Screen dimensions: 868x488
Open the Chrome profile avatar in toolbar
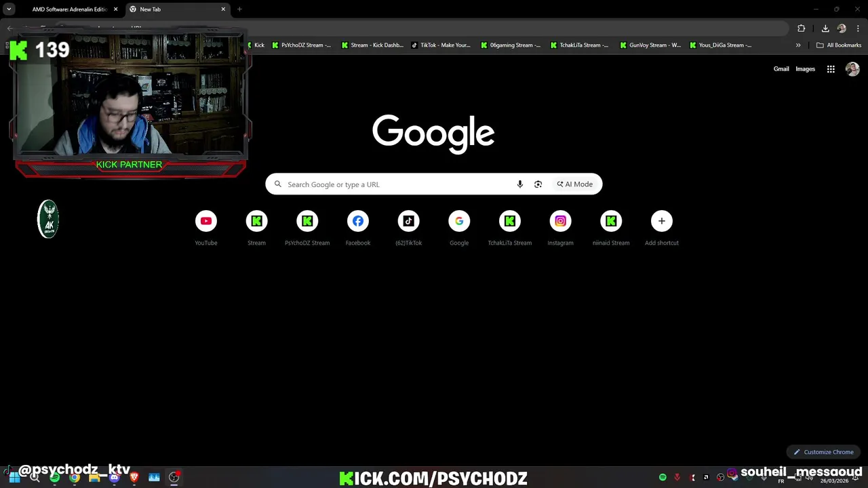[842, 28]
